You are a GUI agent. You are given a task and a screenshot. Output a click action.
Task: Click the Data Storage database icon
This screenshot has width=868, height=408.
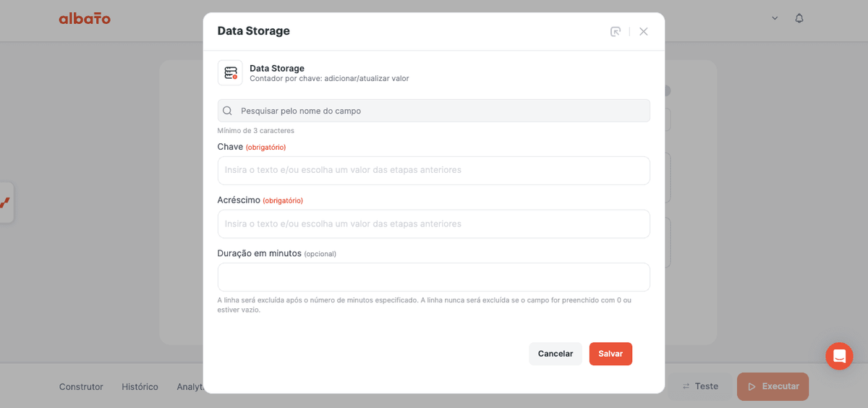pos(230,73)
